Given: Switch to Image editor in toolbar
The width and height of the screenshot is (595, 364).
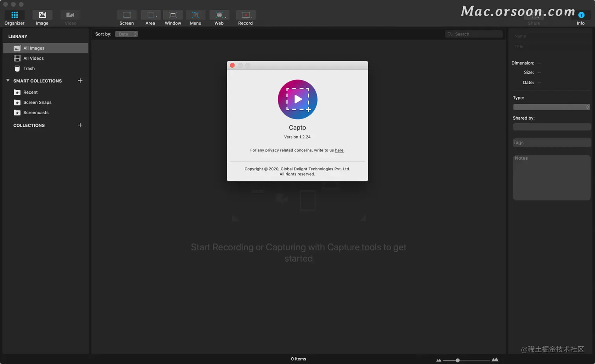Looking at the screenshot, I should (42, 18).
